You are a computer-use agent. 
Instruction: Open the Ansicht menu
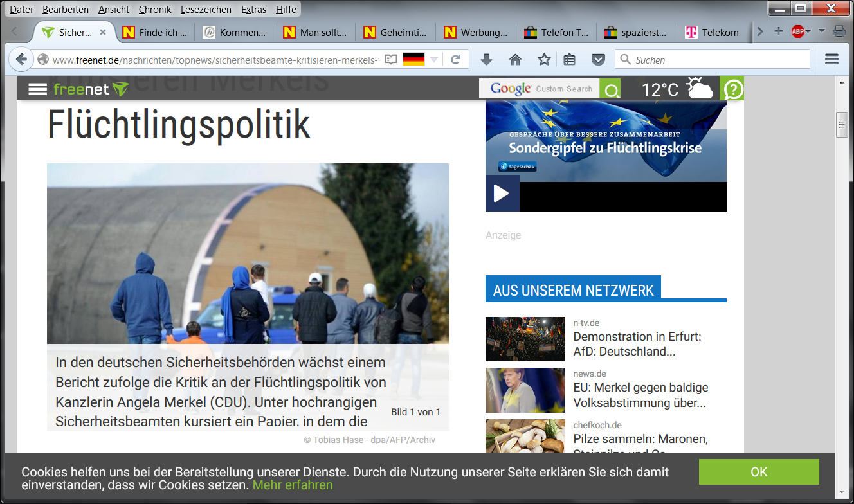tap(114, 10)
